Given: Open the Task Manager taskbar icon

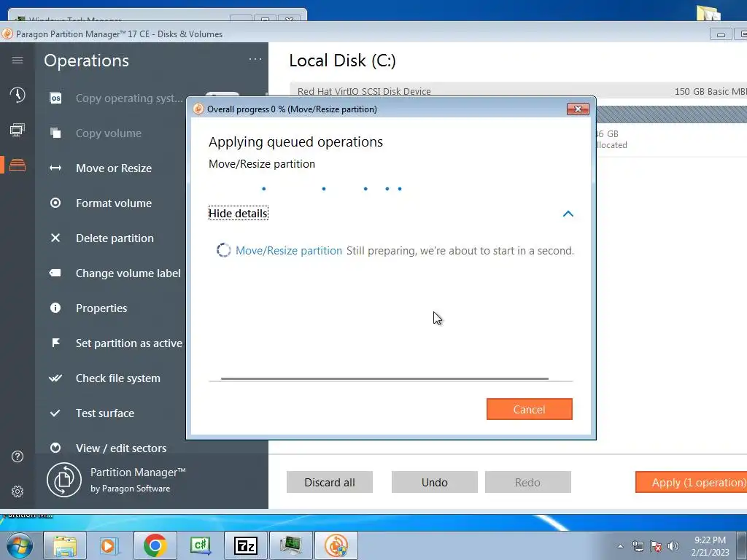Looking at the screenshot, I should pos(290,545).
